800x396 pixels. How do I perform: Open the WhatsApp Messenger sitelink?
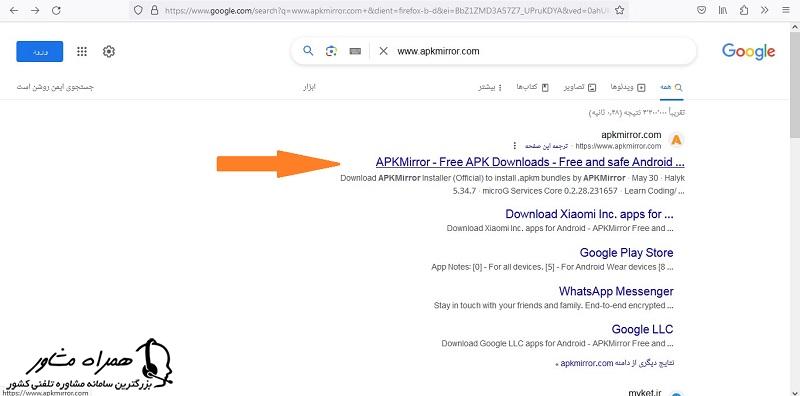click(616, 291)
